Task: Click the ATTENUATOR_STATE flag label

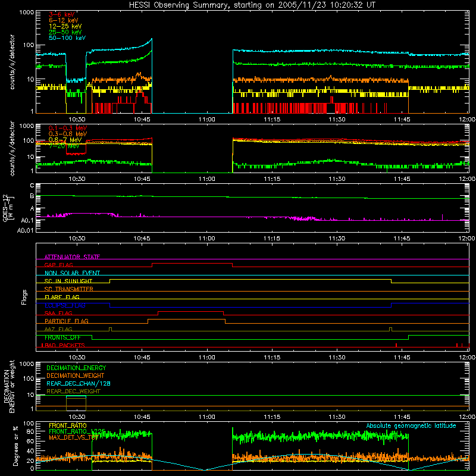Action: (72, 257)
